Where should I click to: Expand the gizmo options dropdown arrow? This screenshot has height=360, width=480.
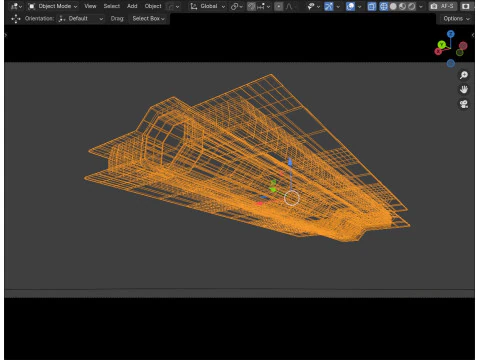click(x=338, y=6)
